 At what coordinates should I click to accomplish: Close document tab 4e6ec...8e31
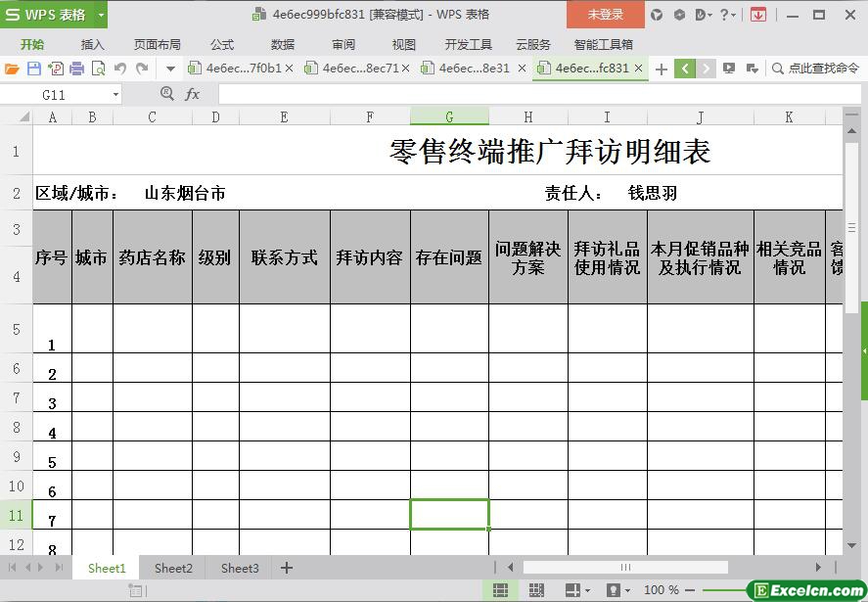coord(522,69)
